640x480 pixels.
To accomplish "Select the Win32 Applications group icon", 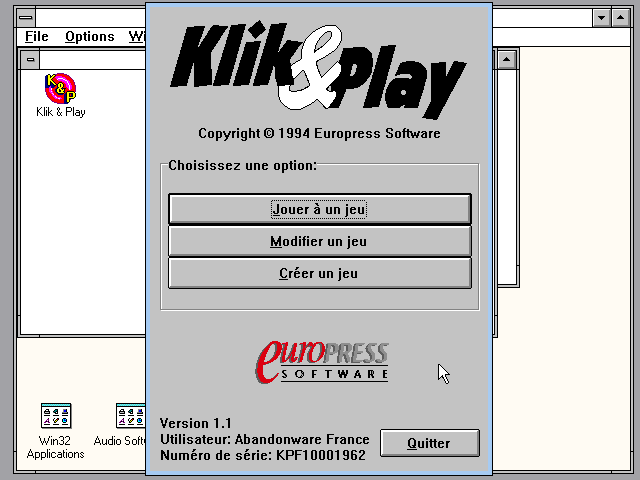I will coord(55,416).
